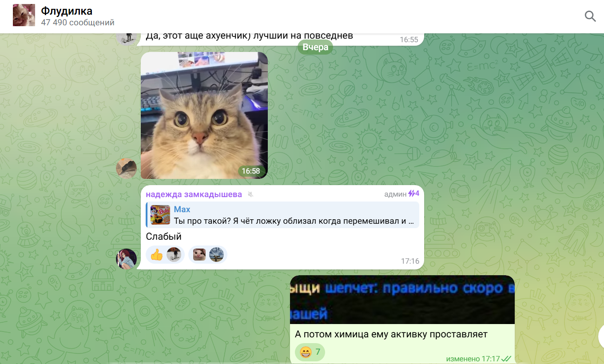Viewport: 604px width, 364px height.
Task: Click the noodle thumbnail in reply quote
Action: (x=160, y=215)
